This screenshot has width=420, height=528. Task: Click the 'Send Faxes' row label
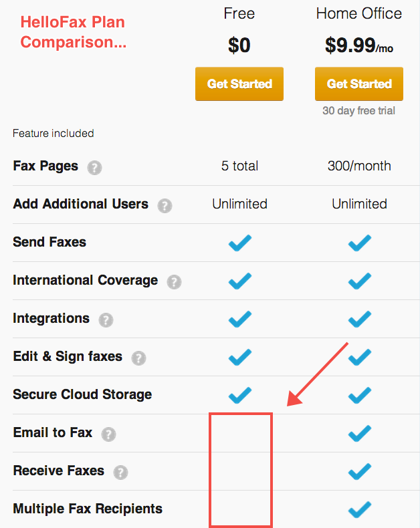pyautogui.click(x=49, y=242)
